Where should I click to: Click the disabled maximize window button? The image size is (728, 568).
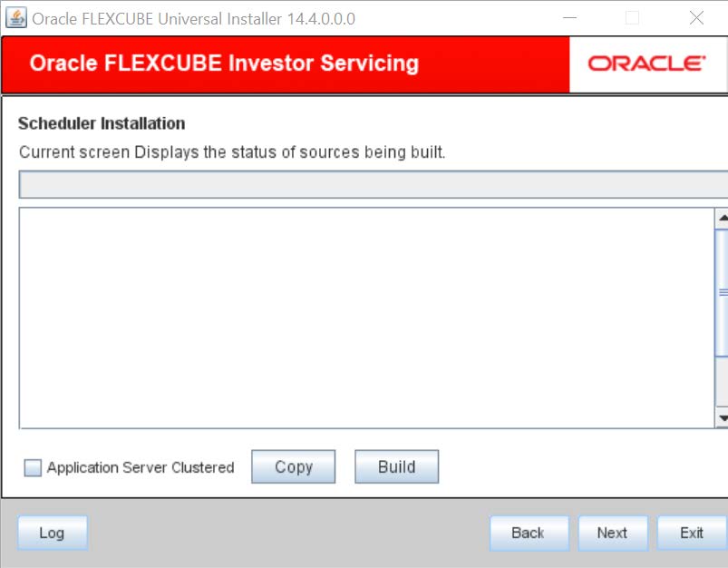pos(633,18)
